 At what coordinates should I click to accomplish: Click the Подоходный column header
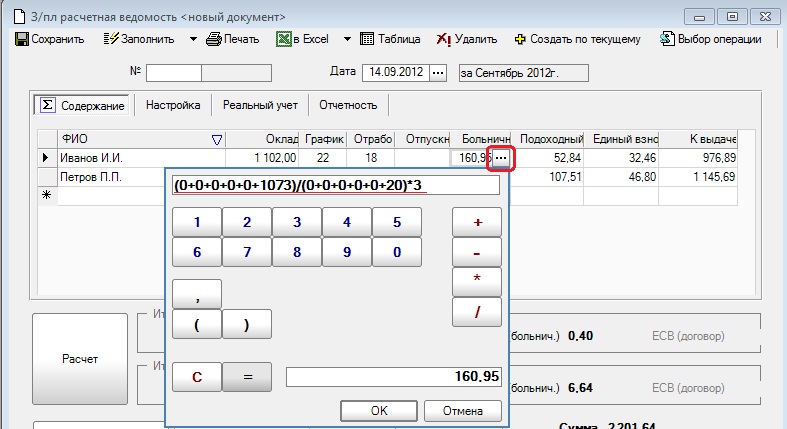point(548,139)
